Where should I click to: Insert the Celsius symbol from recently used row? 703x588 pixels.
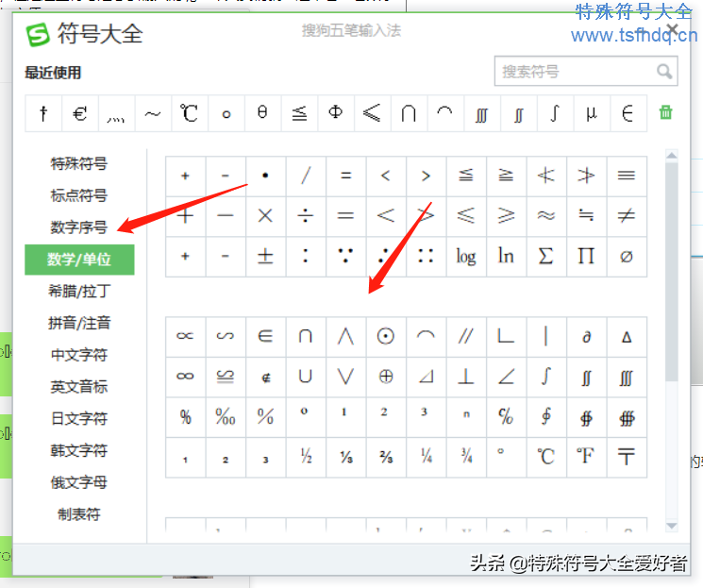pos(189,114)
